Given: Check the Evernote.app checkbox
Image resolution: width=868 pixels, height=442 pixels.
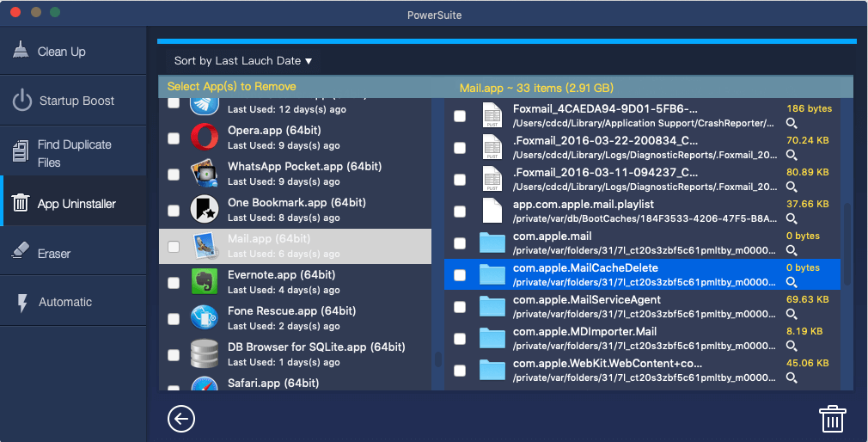Looking at the screenshot, I should pos(174,282).
